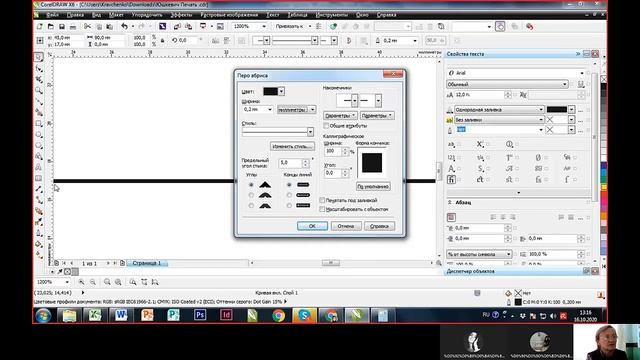Select the Shape tool in toolbox

click(x=39, y=68)
